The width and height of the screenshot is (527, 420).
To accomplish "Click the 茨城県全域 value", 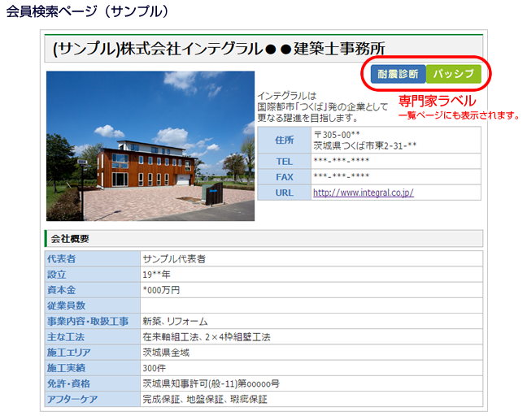I will pos(166,353).
